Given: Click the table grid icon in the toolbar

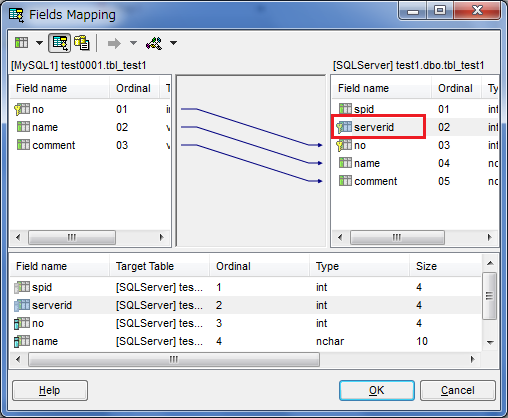Looking at the screenshot, I should pos(22,43).
